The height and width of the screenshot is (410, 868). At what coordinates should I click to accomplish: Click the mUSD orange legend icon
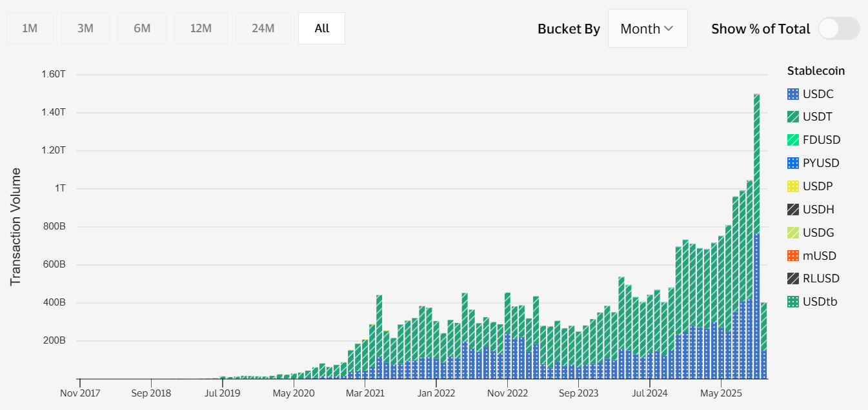pyautogui.click(x=793, y=256)
